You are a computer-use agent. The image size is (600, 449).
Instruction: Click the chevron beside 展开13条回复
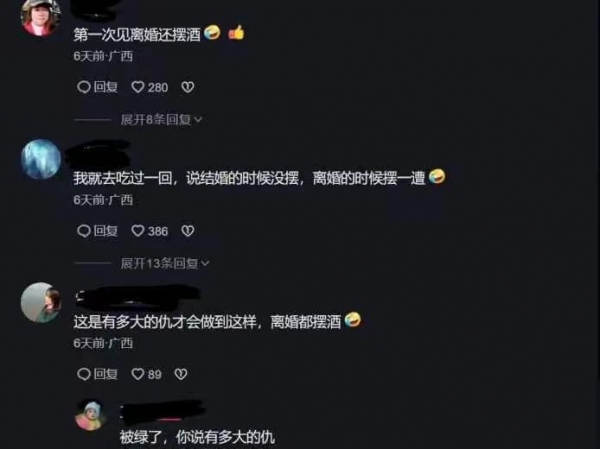point(205,263)
